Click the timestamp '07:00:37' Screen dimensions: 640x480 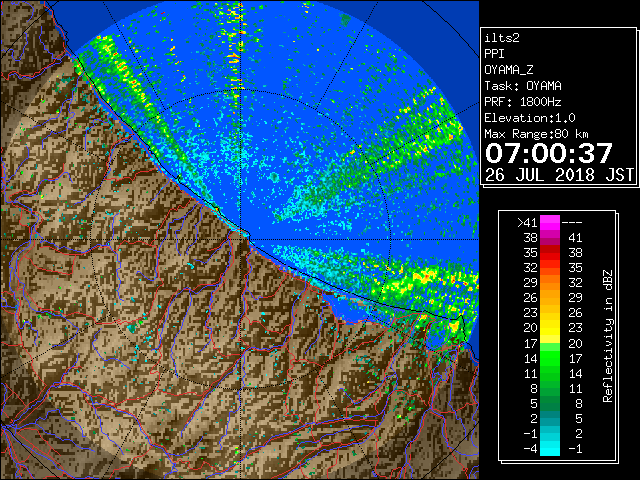549,153
